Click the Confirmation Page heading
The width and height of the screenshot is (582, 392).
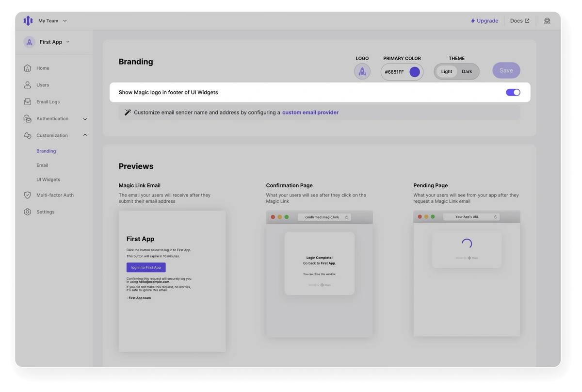tap(290, 185)
